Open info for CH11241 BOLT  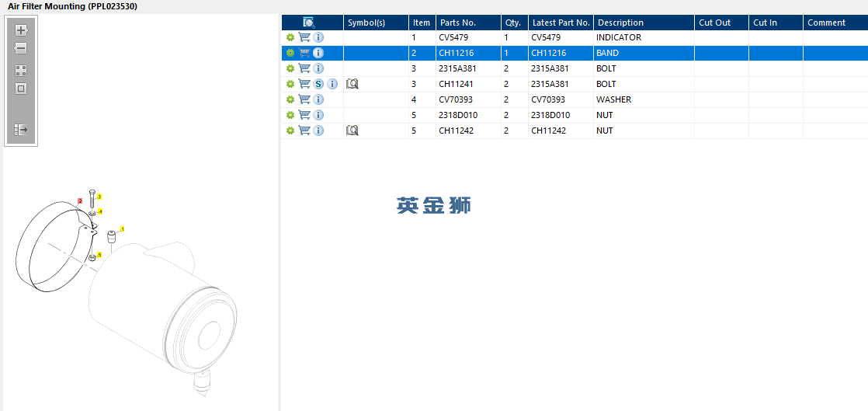click(332, 84)
